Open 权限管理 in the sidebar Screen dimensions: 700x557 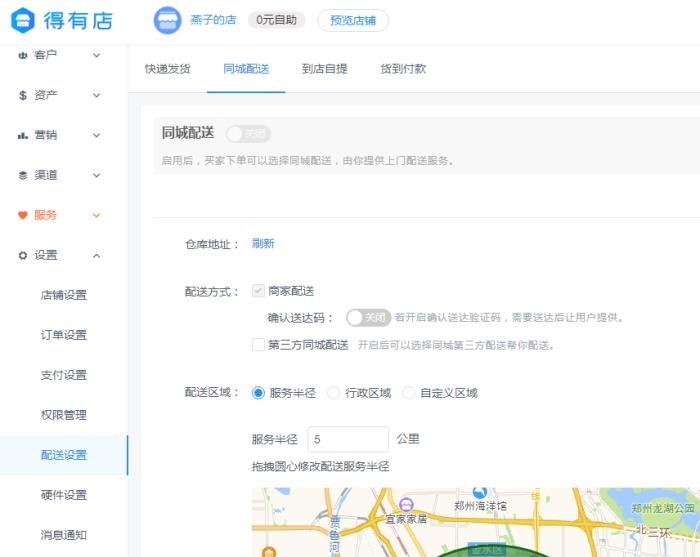point(64,415)
